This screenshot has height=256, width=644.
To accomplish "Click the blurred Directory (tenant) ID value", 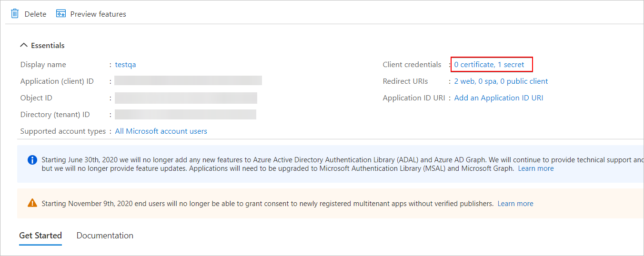I will [185, 115].
